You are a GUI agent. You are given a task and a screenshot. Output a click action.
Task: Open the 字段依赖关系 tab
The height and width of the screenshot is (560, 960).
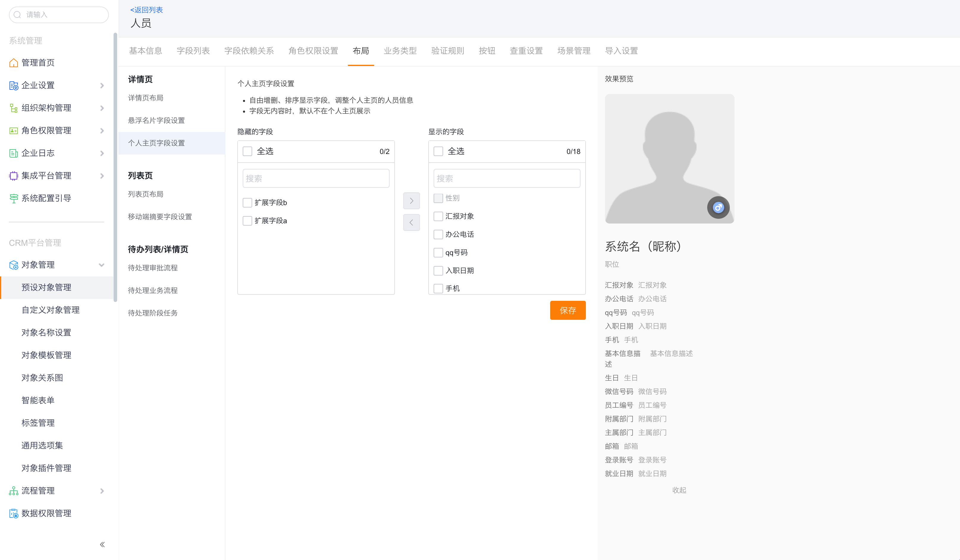(249, 51)
